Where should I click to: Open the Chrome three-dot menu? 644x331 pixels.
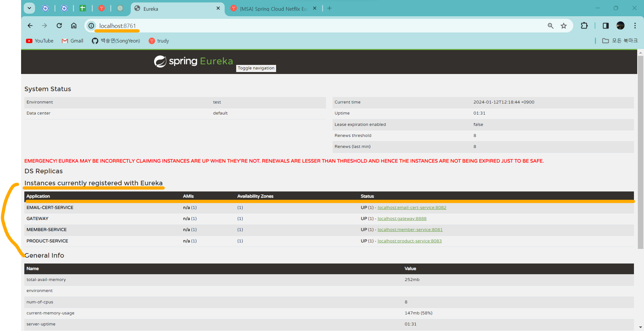(635, 26)
